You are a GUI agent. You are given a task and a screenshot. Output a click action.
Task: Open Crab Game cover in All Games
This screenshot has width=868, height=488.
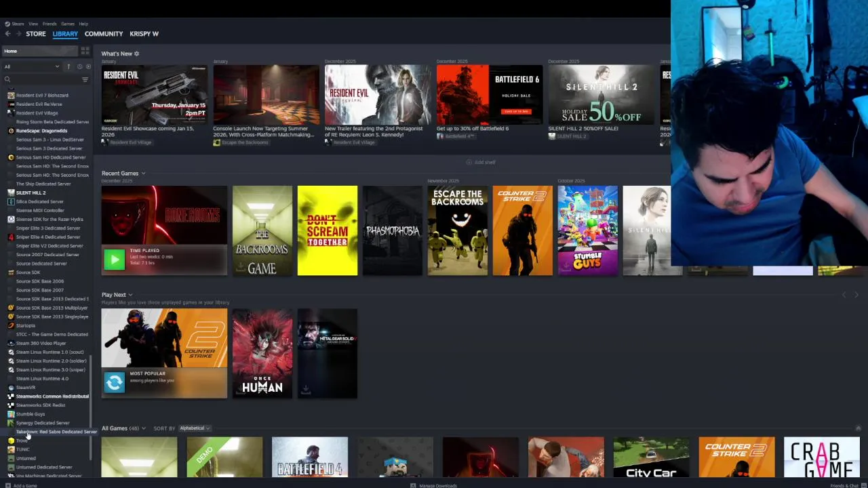822,457
